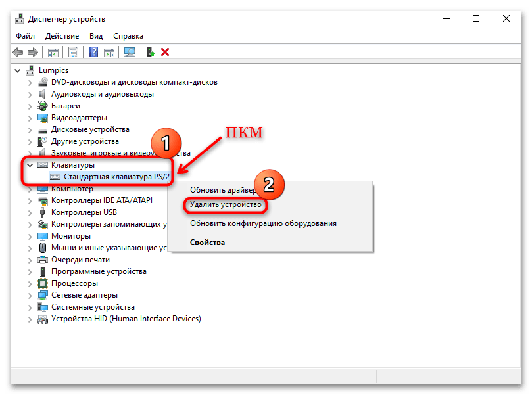
Task: Select Обновить конфигурацию оборудования in the context menu
Action: click(263, 223)
